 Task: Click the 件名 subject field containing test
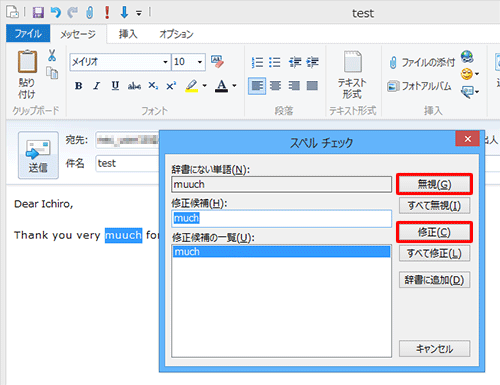pyautogui.click(x=127, y=163)
